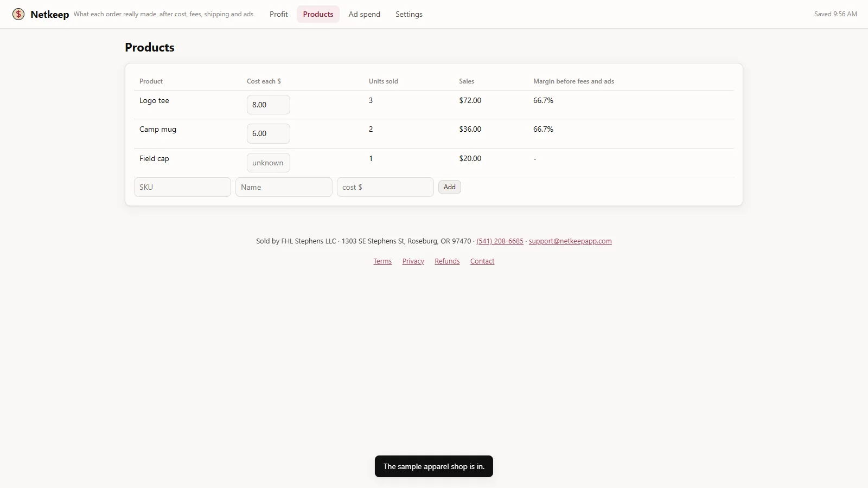Click the 'Units sold' column header
Viewport: 868px width, 488px height.
click(x=384, y=81)
